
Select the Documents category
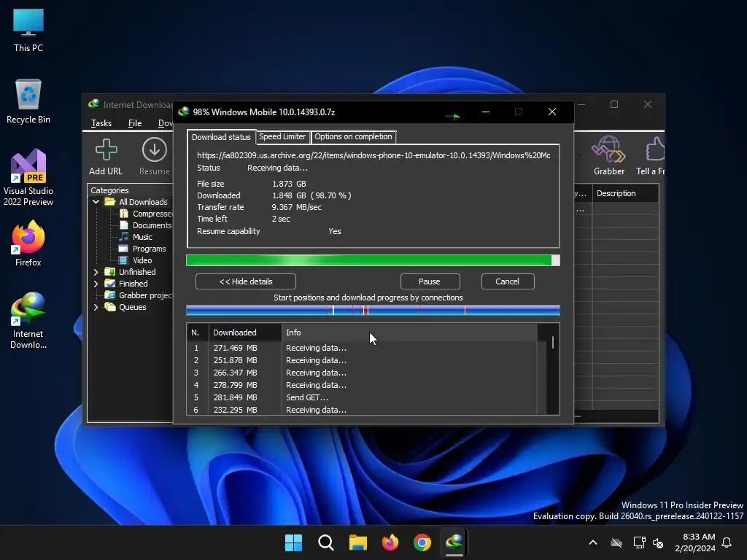[145, 225]
